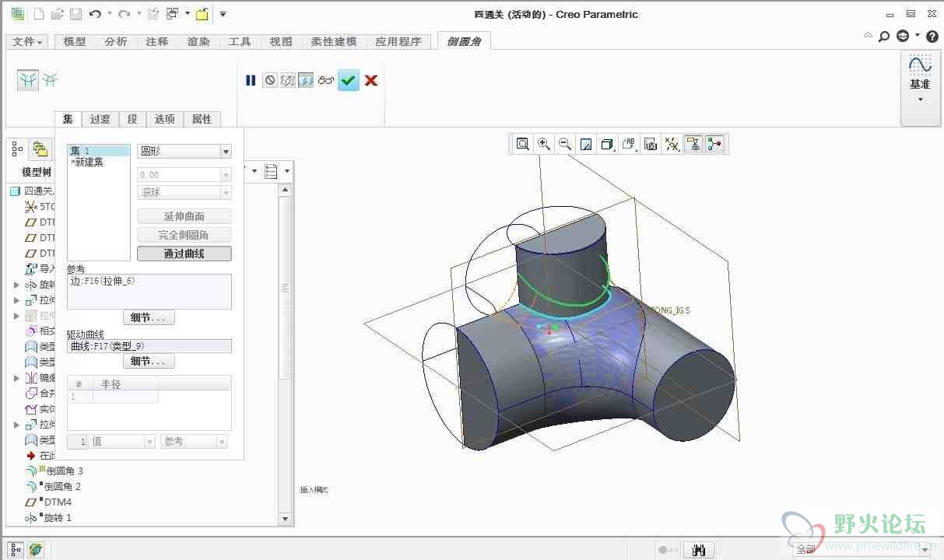This screenshot has height=560, width=944.
Task: Click the Repaint screen icon
Action: click(x=587, y=144)
